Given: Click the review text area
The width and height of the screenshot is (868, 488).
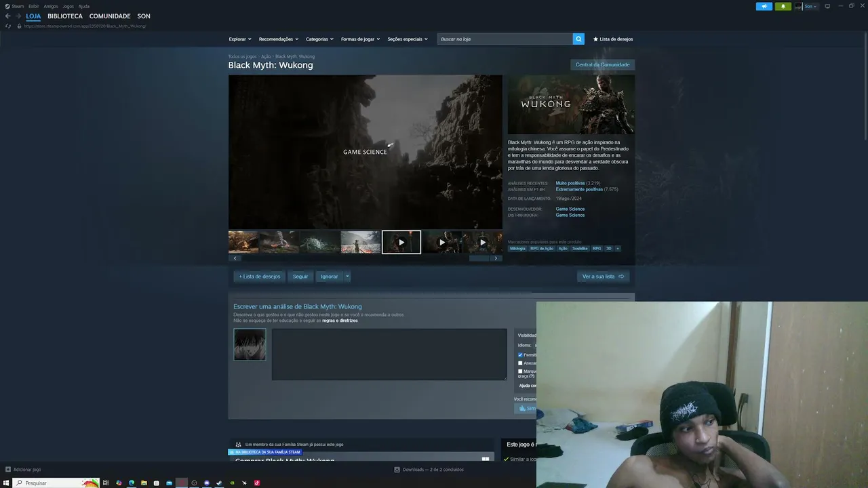Looking at the screenshot, I should (389, 354).
